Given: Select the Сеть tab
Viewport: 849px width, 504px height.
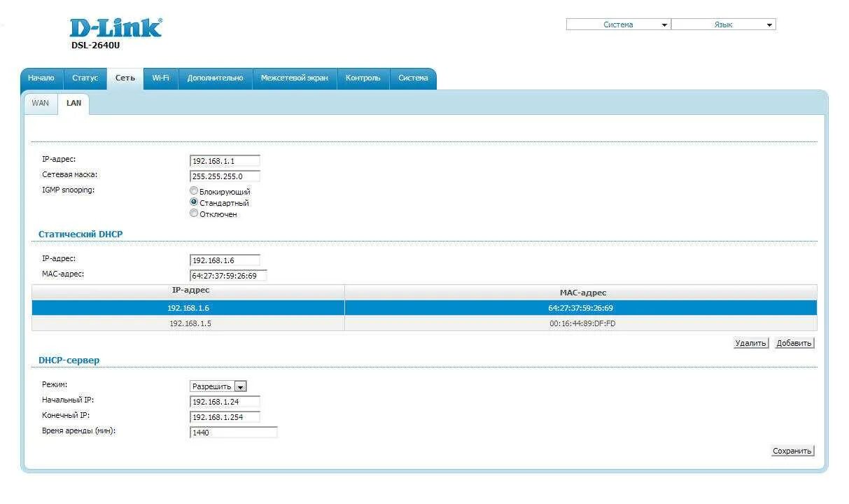Looking at the screenshot, I should [125, 78].
